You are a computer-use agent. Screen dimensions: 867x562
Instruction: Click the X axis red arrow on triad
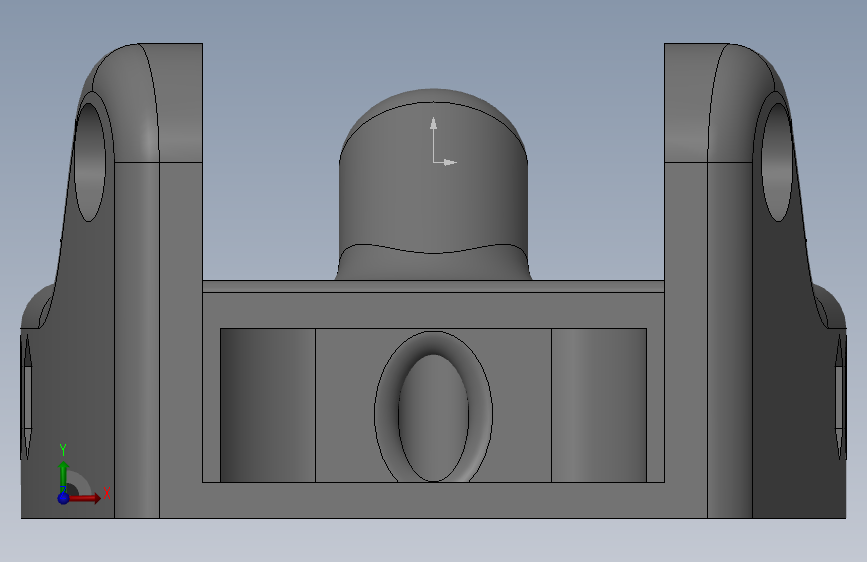pyautogui.click(x=85, y=498)
